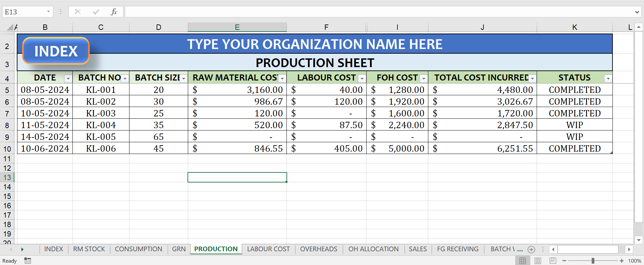Select row 13 header
This screenshot has width=644, height=265.
[7, 177]
